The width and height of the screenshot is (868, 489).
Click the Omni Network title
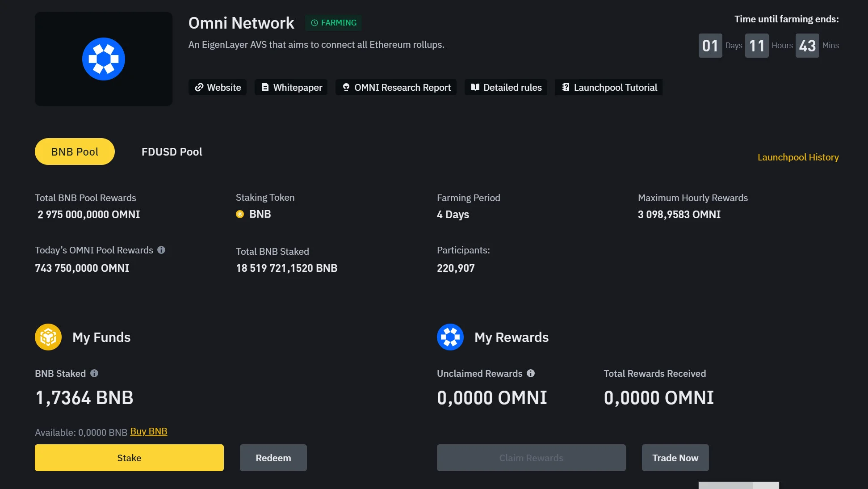tap(241, 23)
